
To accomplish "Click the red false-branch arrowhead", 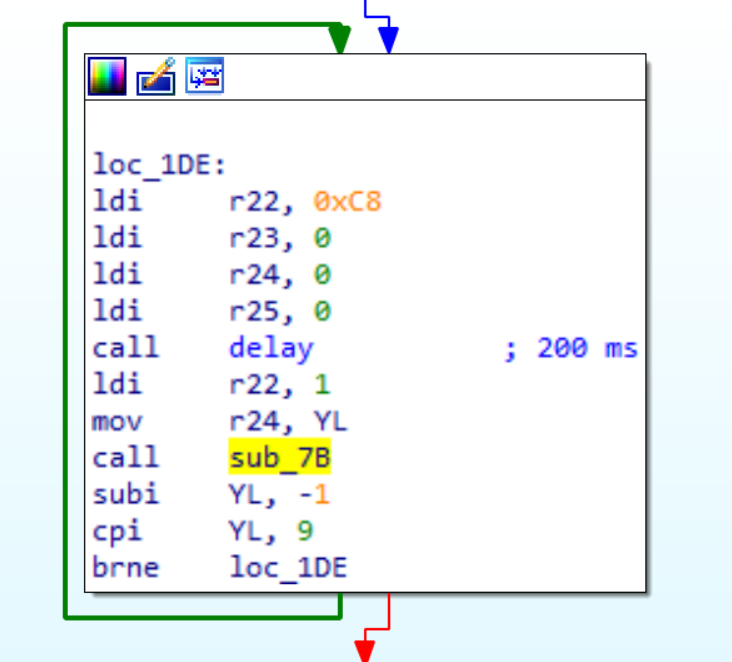I will pos(365,651).
